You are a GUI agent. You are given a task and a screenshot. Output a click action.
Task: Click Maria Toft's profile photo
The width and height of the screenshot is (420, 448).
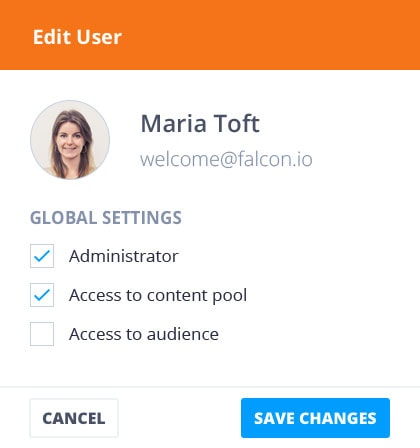click(x=70, y=140)
